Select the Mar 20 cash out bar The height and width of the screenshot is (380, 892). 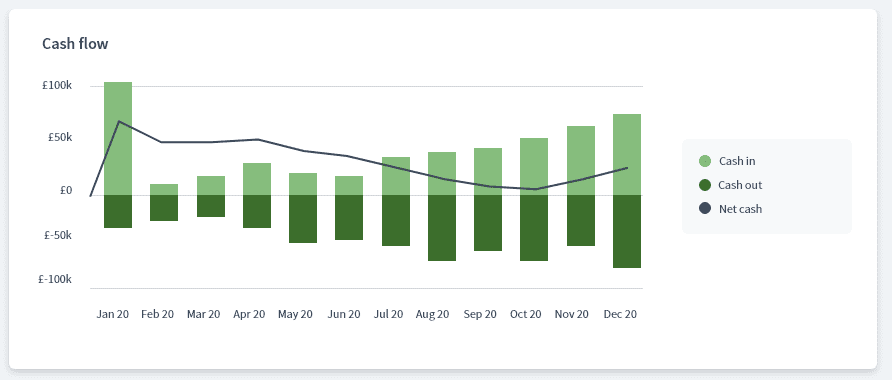tap(210, 206)
